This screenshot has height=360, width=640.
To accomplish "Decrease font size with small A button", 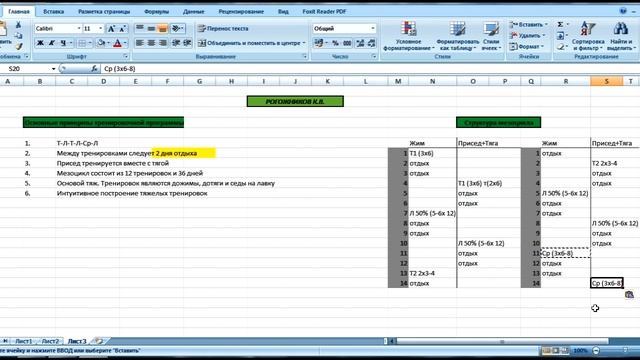I will tap(122, 29).
